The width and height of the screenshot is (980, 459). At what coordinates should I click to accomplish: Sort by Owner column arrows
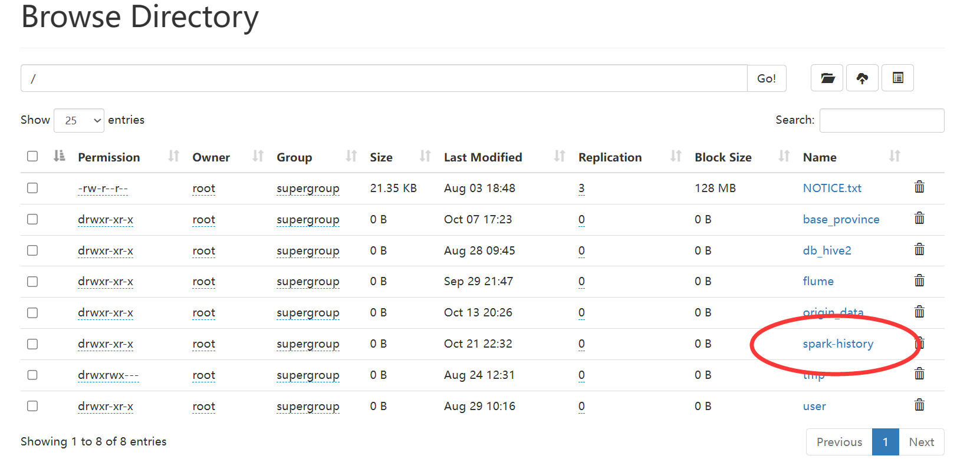258,156
